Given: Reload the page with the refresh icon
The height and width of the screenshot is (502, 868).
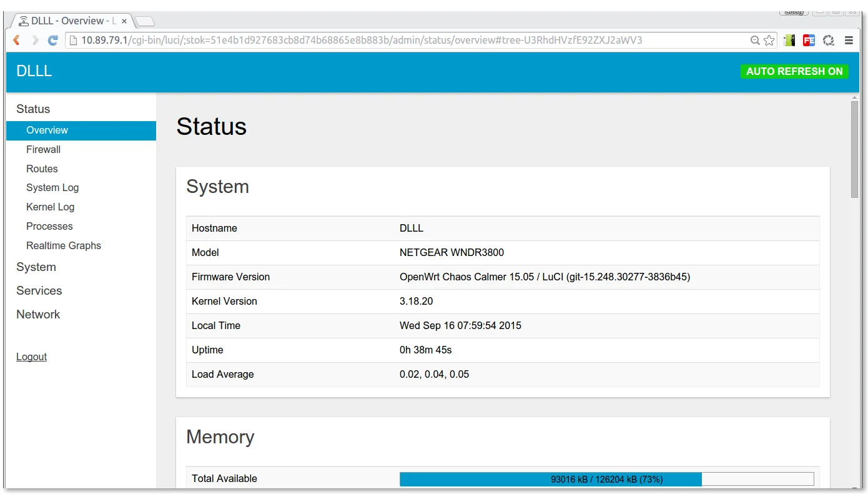Looking at the screenshot, I should click(x=53, y=41).
